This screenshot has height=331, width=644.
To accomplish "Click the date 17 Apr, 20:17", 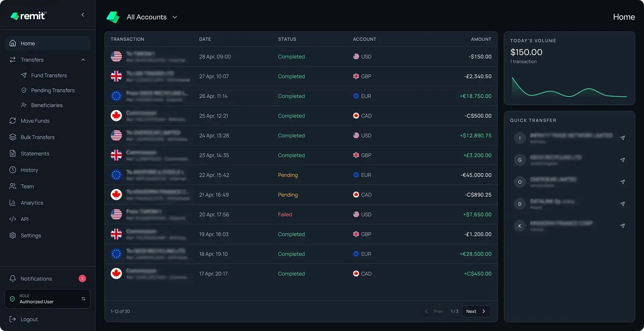I will pyautogui.click(x=213, y=274).
